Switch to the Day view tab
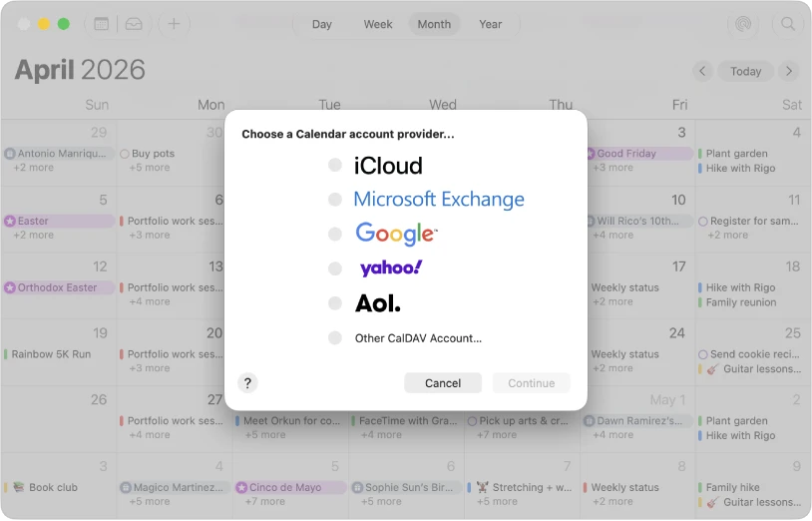This screenshot has width=812, height=521. click(x=321, y=24)
